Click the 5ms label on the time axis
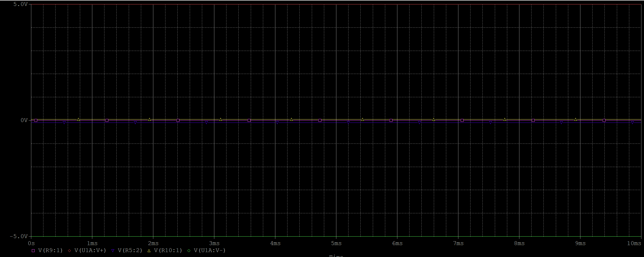 336,243
